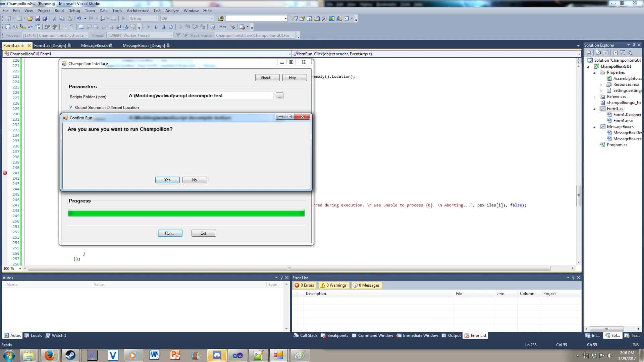Click the Scripts Folder path field
Screen dimensions: 644x362
(x=201, y=96)
